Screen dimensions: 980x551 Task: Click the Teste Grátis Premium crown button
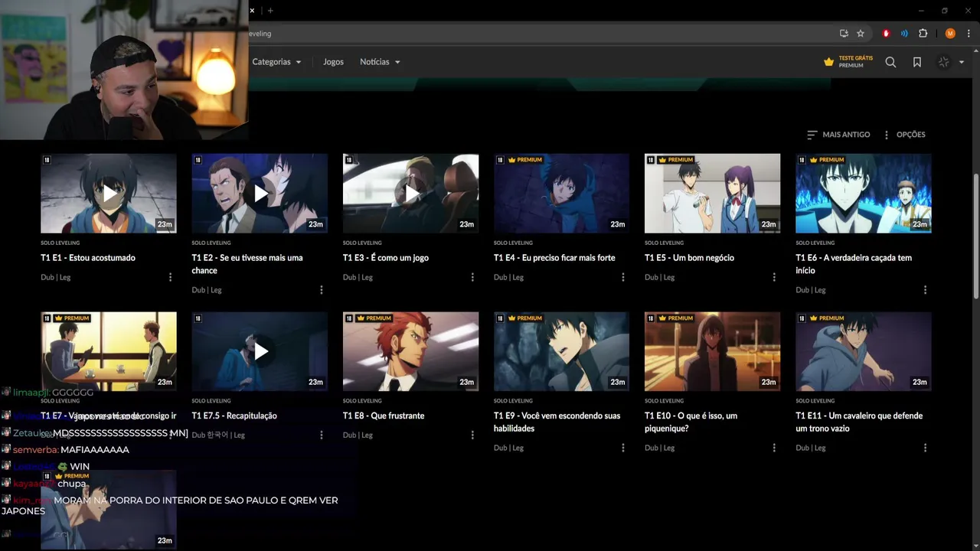848,62
